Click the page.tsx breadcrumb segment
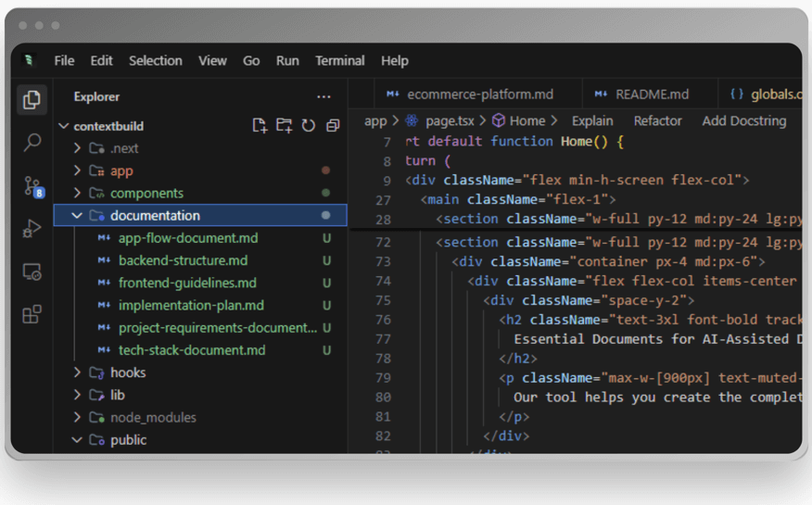Viewport: 812px width, 505px height. point(450,121)
